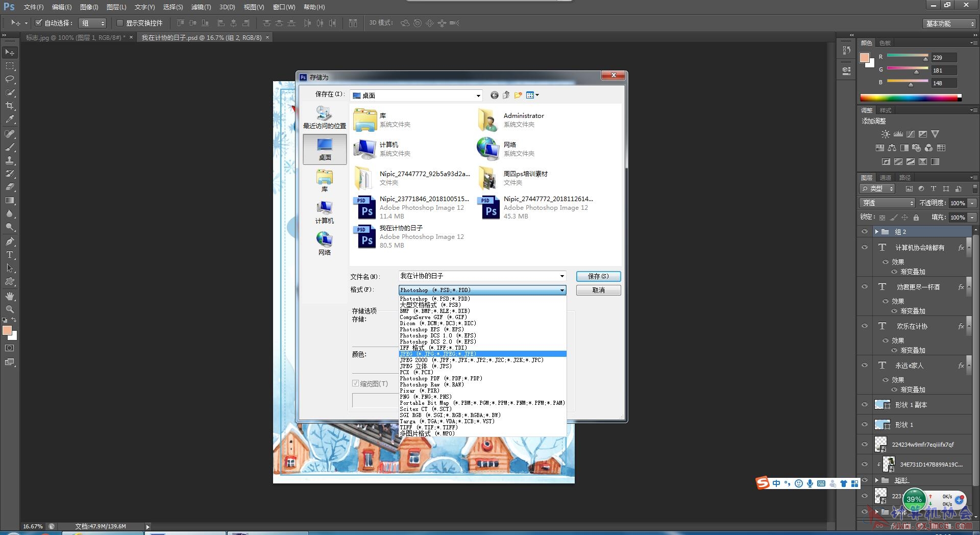
Task: Select the Eraser tool
Action: click(10, 187)
